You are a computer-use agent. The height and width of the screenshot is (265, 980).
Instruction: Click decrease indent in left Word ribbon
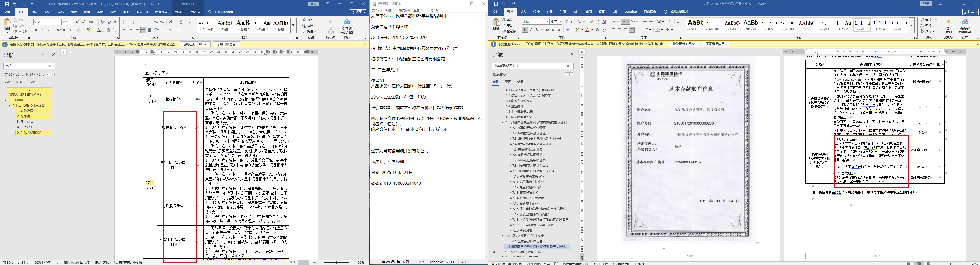156,22
